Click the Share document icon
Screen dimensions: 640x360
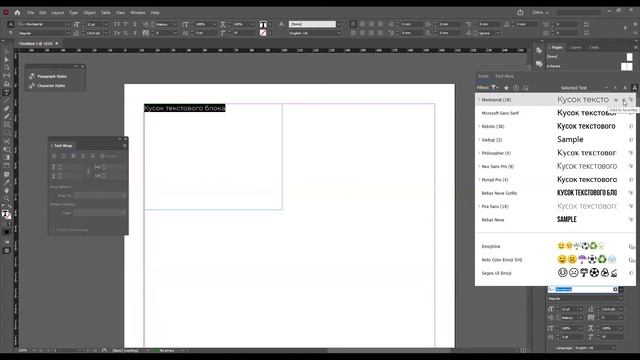click(x=520, y=13)
